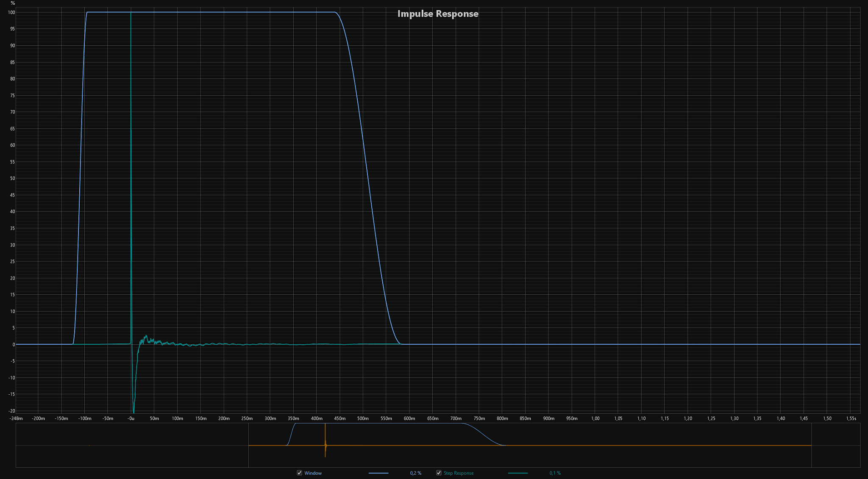The height and width of the screenshot is (479, 868).
Task: Uncheck the Window trace checkbox
Action: click(299, 473)
